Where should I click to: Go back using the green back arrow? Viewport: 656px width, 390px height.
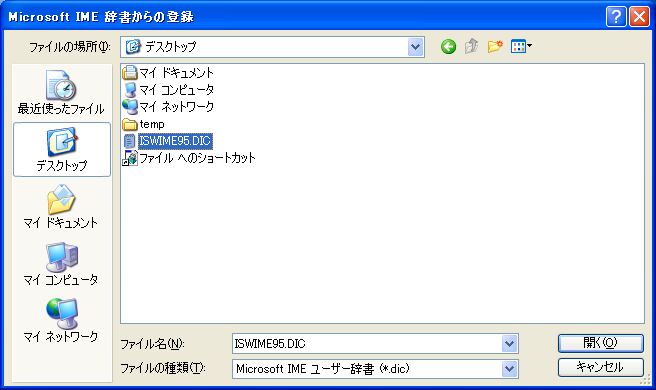coord(448,46)
